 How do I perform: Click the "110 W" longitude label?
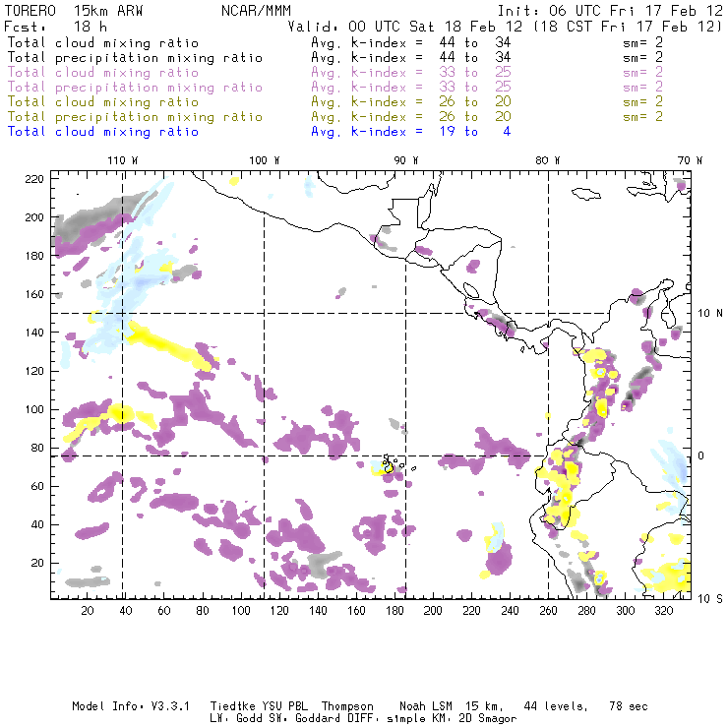123,160
